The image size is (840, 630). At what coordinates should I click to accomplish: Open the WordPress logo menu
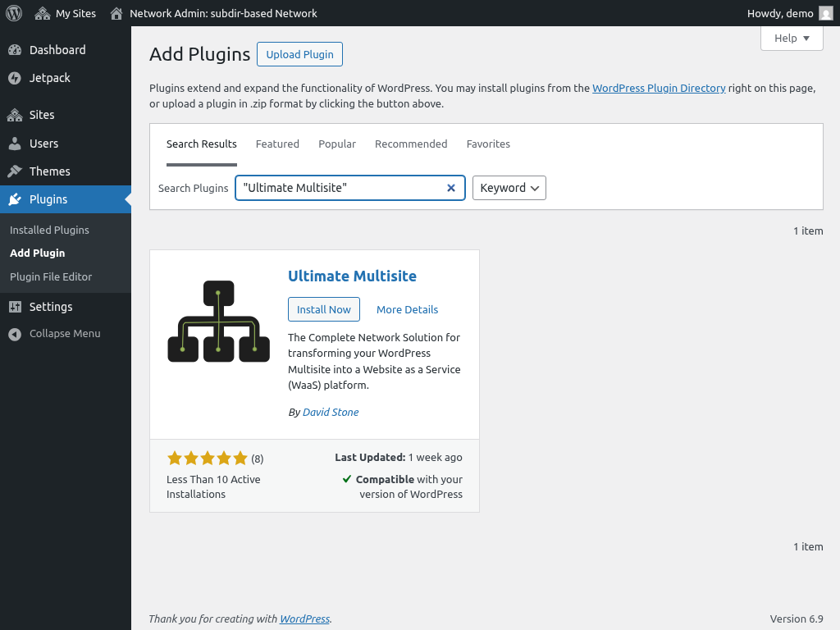tap(14, 13)
